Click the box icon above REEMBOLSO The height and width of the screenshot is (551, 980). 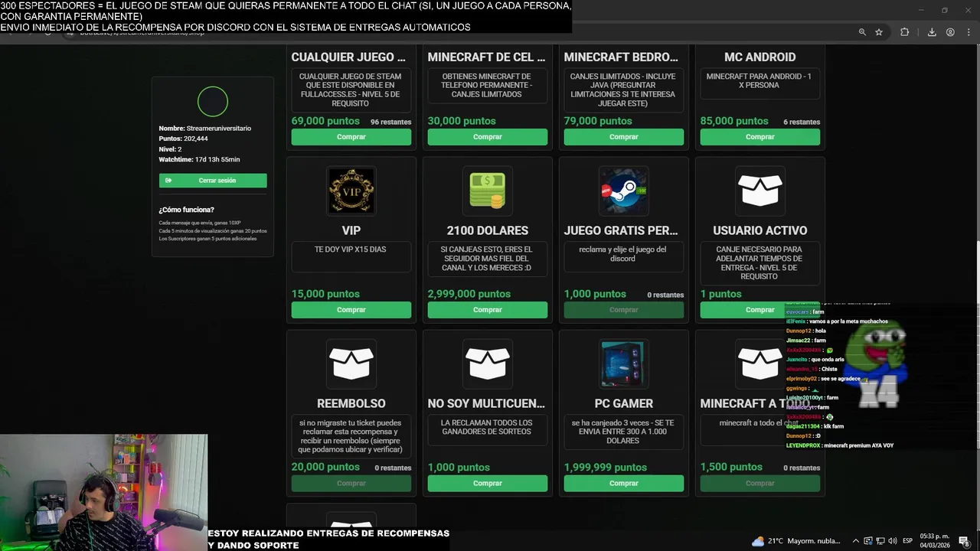(351, 364)
